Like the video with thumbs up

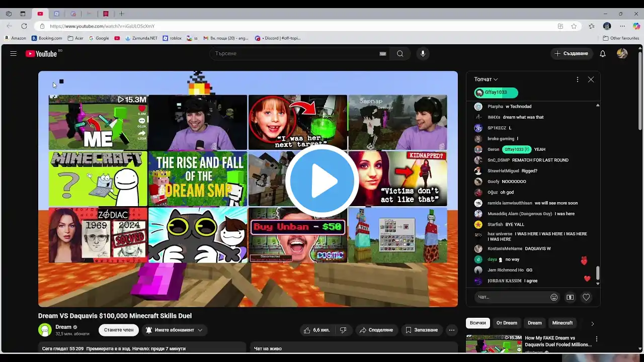[x=317, y=330]
